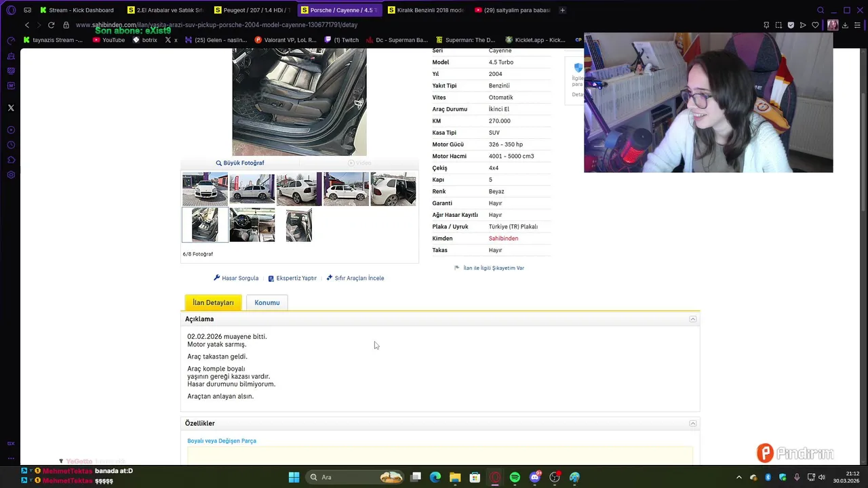Open Opera GX from taskbar

[x=495, y=477]
